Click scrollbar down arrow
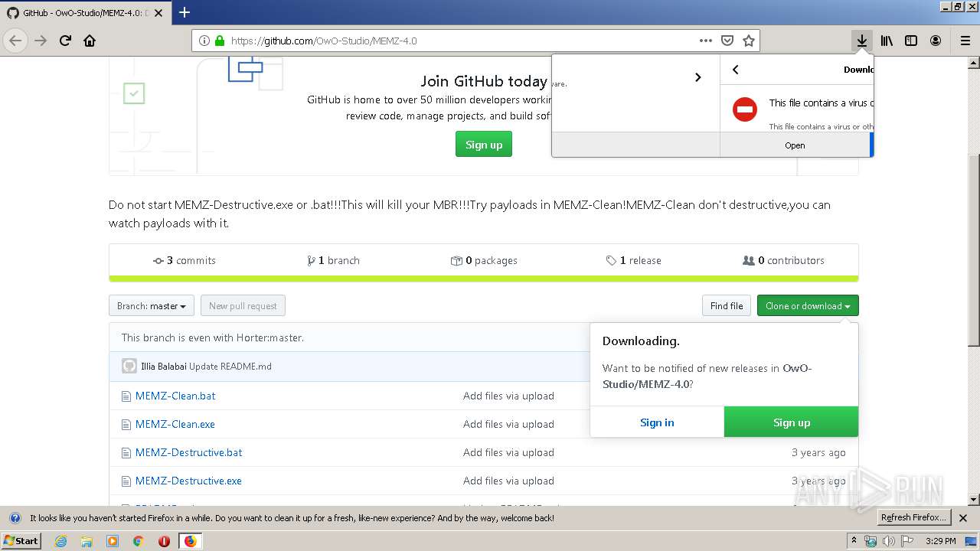 [x=974, y=500]
